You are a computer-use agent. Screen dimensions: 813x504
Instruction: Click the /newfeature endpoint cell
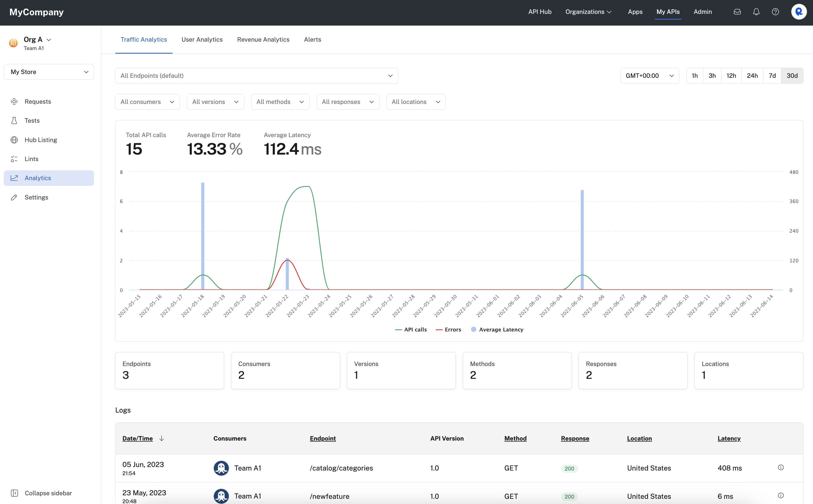tap(329, 496)
